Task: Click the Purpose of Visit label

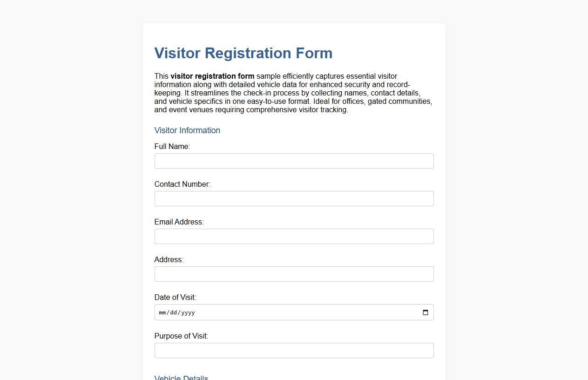Action: pyautogui.click(x=181, y=336)
